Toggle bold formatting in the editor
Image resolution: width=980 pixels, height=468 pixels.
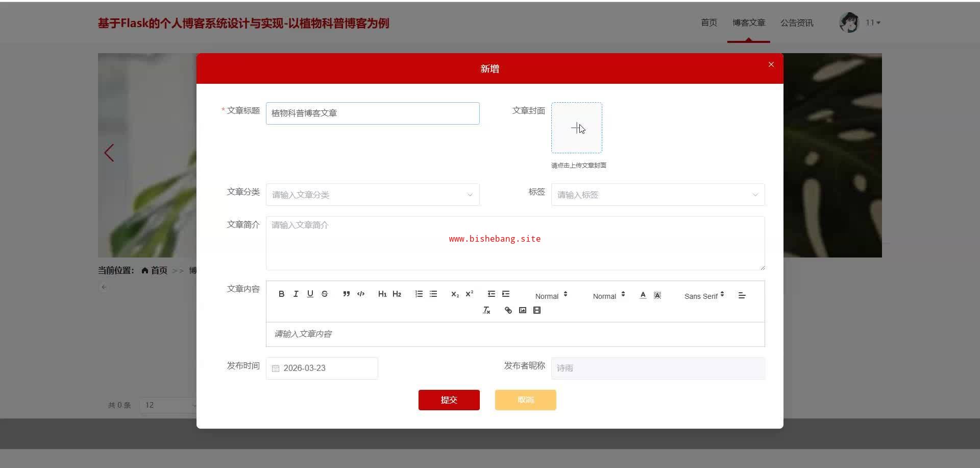tap(281, 294)
